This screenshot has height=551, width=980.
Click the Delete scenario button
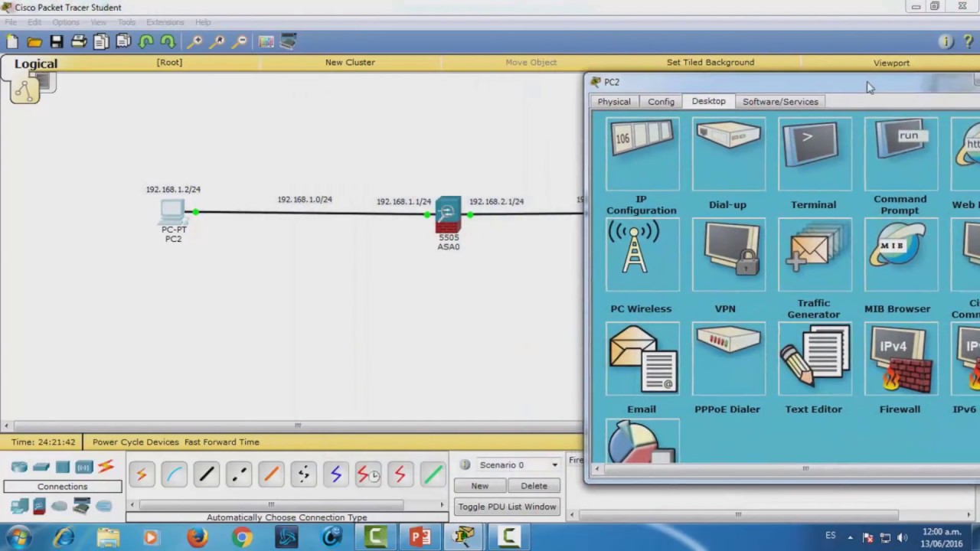534,486
